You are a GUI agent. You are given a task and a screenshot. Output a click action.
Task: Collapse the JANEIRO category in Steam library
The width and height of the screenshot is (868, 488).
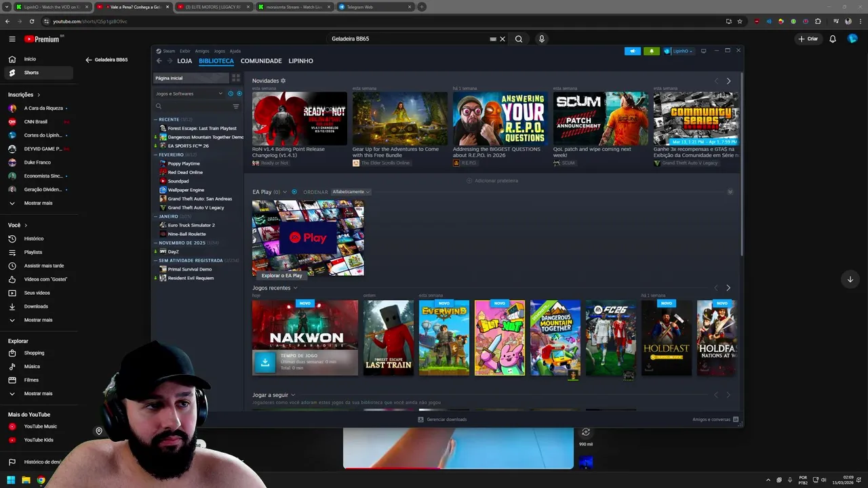(155, 216)
